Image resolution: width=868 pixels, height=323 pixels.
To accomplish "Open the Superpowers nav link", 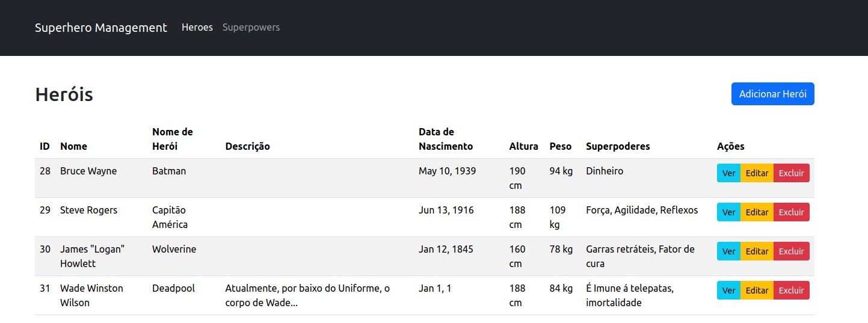I will tap(251, 27).
